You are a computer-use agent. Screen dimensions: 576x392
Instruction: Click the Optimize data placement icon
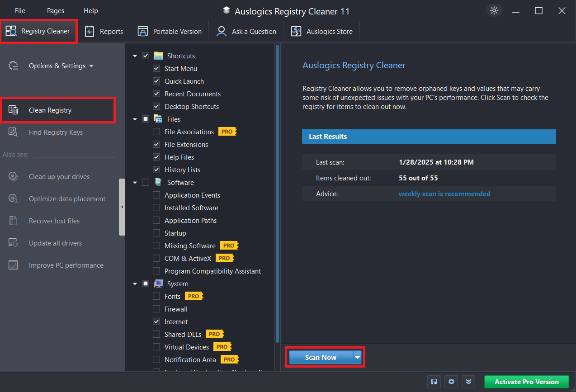tap(13, 198)
